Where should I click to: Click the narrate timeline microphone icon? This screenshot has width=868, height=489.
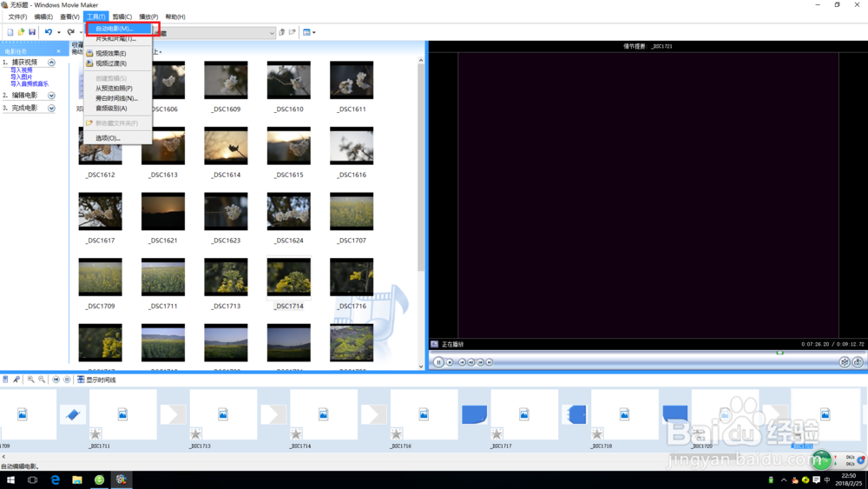coord(16,380)
